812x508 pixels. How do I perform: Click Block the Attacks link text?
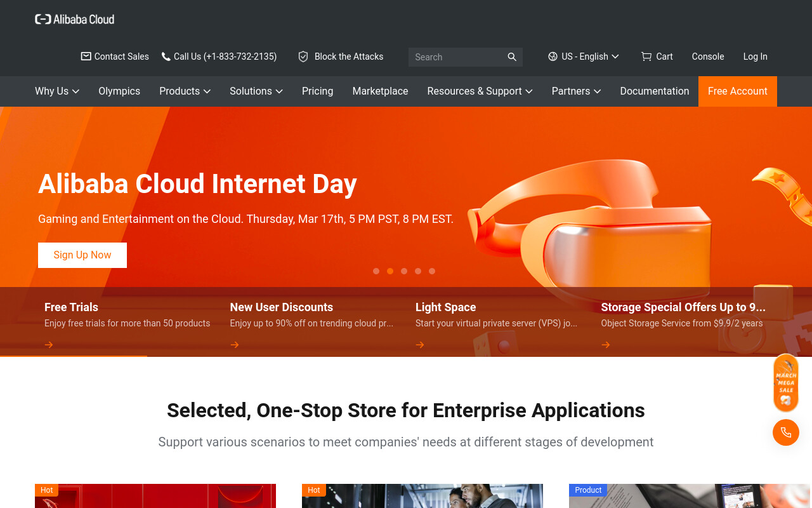[x=349, y=57]
